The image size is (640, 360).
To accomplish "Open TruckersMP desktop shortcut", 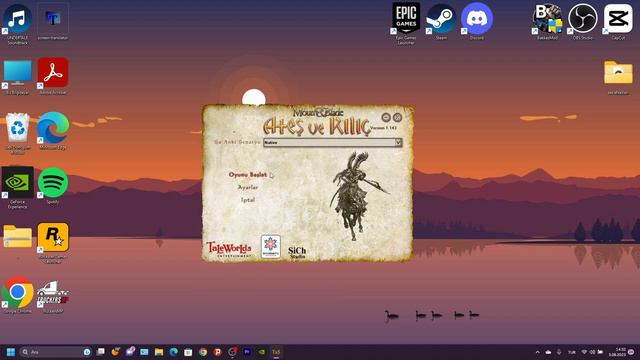I will (53, 296).
